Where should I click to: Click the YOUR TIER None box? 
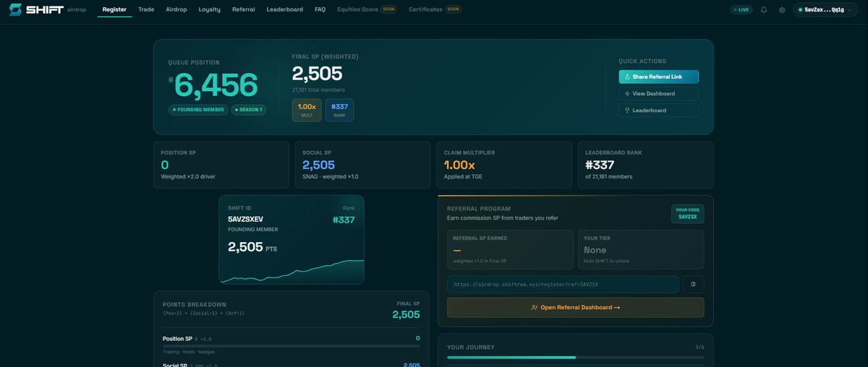pos(641,249)
